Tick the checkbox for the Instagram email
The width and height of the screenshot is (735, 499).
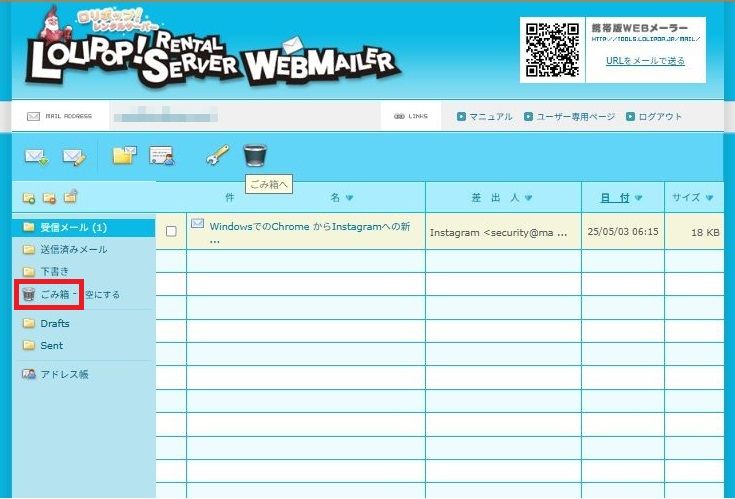pos(171,231)
